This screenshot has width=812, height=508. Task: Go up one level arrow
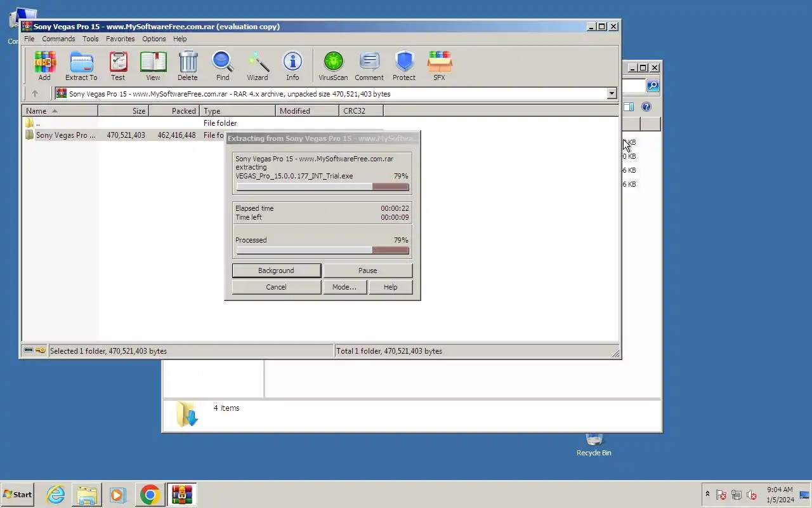coord(35,93)
